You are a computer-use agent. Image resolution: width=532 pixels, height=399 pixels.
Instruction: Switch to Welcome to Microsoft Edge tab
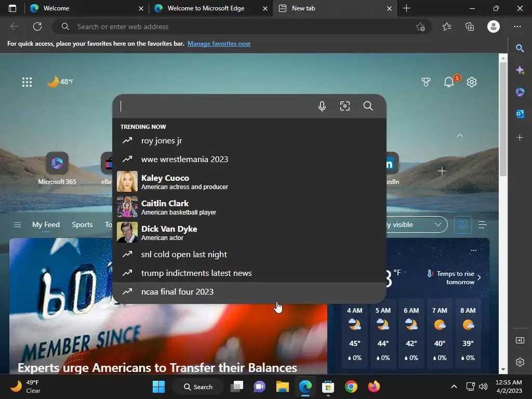tap(210, 8)
